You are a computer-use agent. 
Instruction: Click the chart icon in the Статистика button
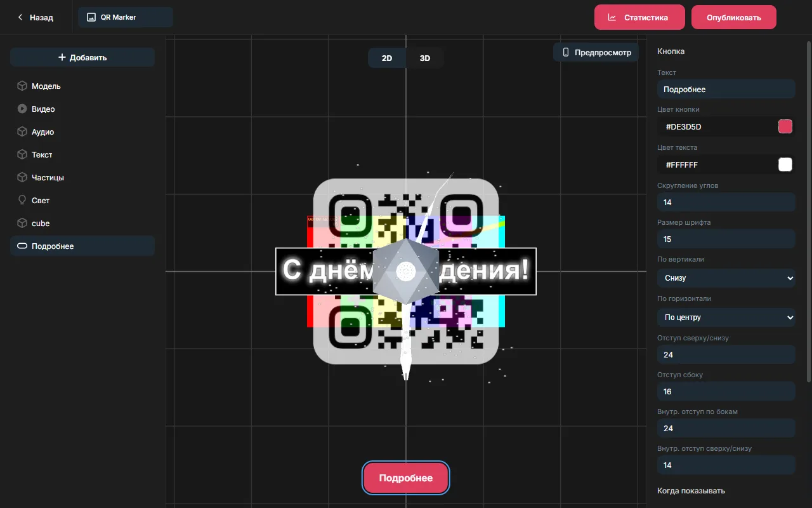pos(612,18)
